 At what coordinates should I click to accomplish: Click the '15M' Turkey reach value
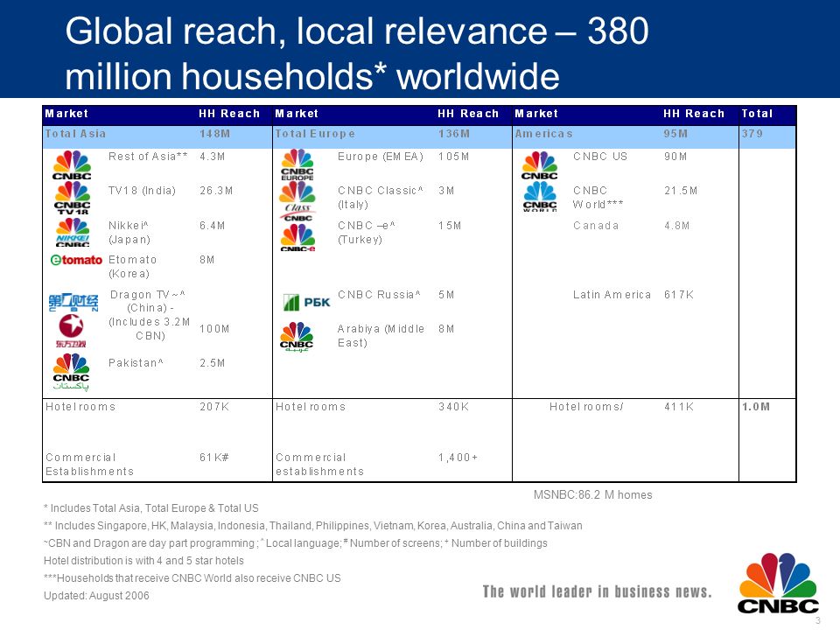450,226
